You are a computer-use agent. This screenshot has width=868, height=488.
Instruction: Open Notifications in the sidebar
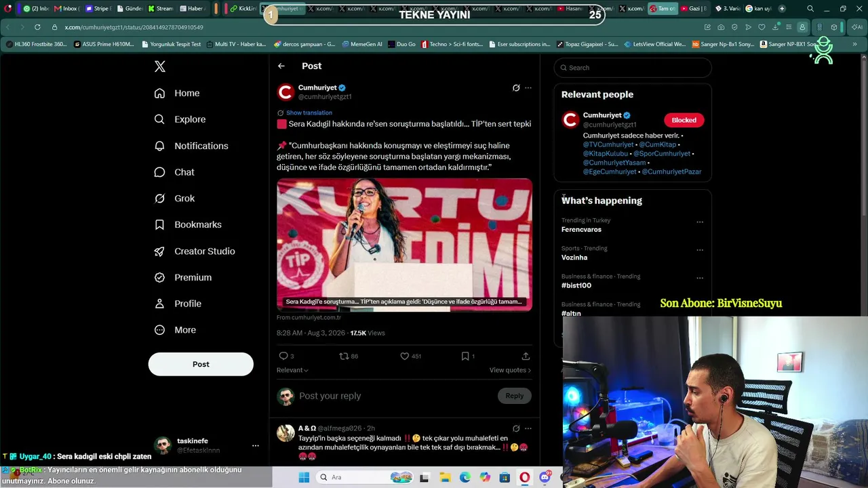[191, 146]
